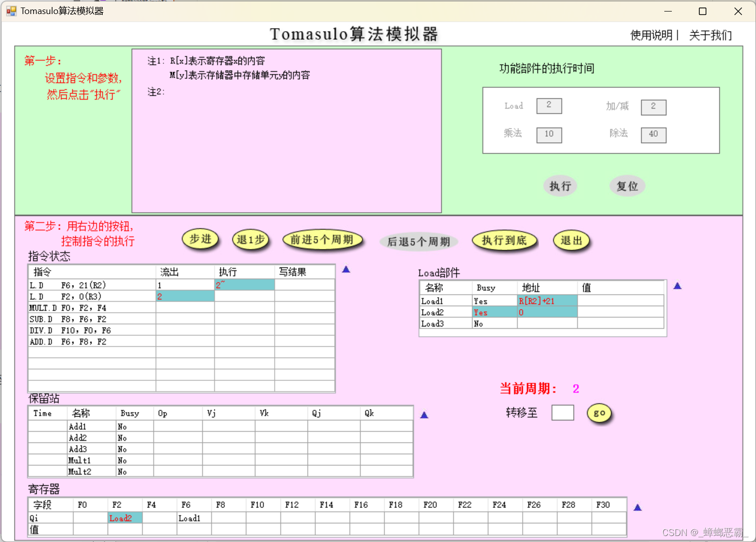Click the 执行 column header in instruction table
This screenshot has width=756, height=542.
(x=244, y=272)
